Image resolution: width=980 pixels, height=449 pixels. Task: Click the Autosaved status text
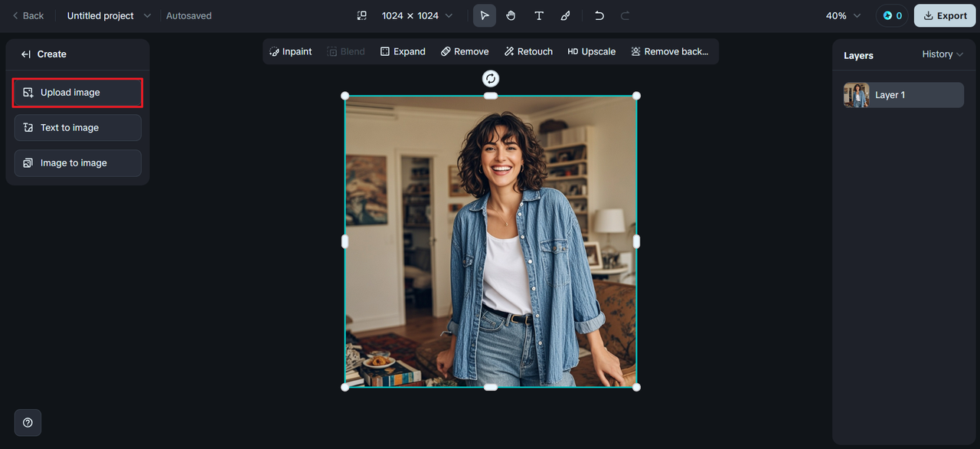coord(189,15)
